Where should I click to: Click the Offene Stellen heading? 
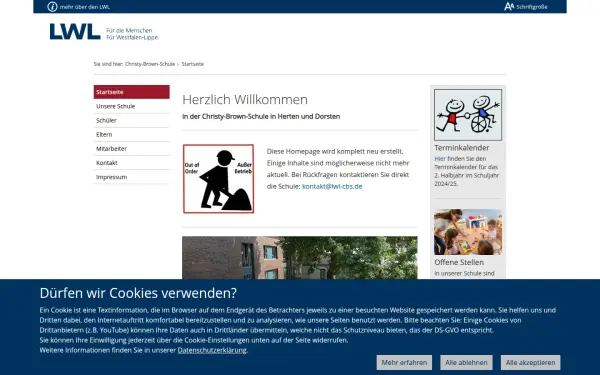click(x=459, y=262)
